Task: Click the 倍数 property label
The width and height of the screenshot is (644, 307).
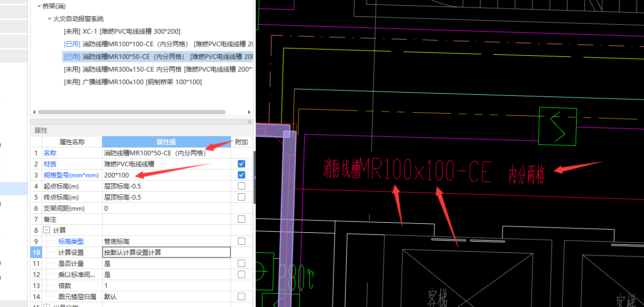Action: click(65, 285)
